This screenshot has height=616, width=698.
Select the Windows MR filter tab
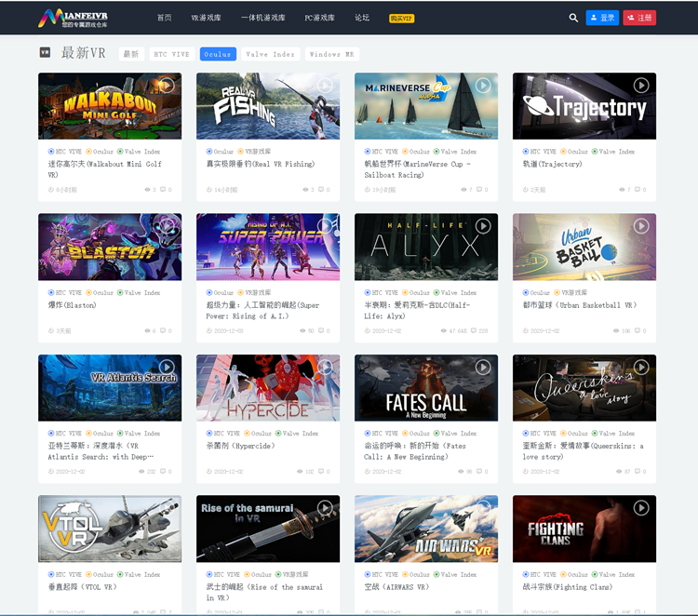click(x=332, y=54)
